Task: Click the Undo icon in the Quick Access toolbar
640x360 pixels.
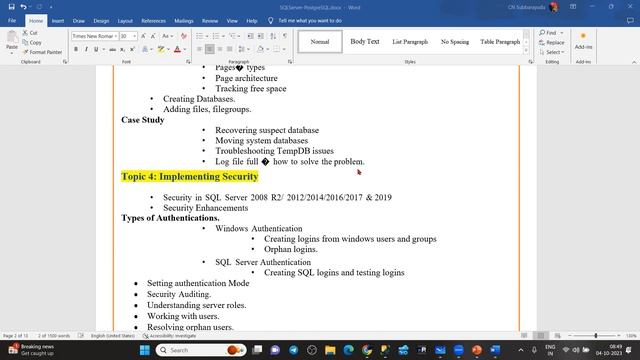Action: [24, 7]
